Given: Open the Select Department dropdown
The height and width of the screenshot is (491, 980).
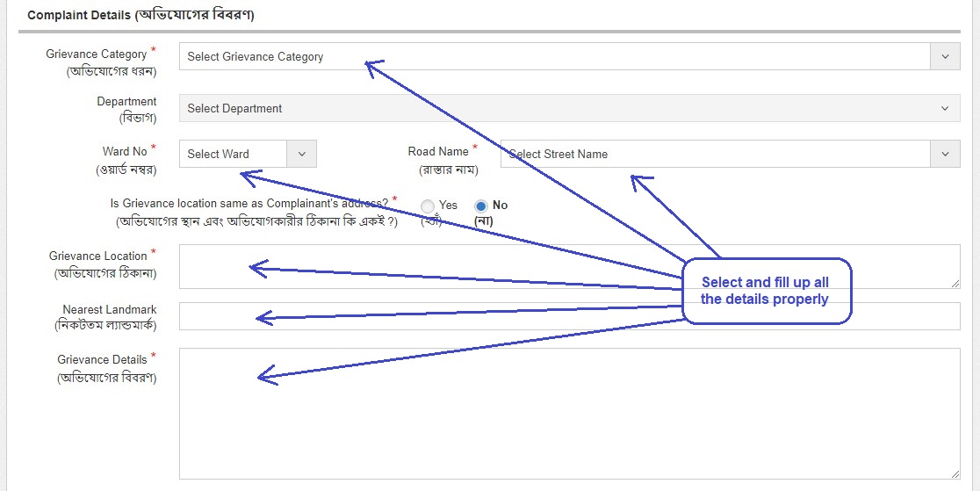Looking at the screenshot, I should click(553, 109).
